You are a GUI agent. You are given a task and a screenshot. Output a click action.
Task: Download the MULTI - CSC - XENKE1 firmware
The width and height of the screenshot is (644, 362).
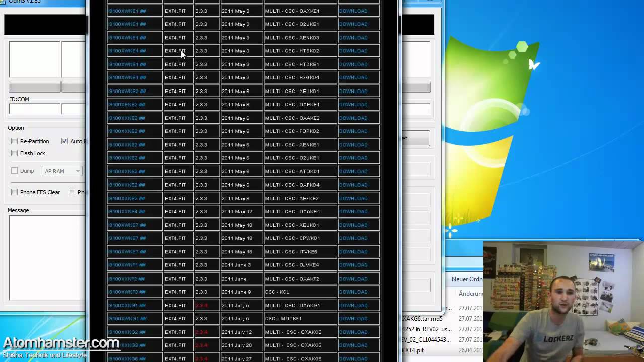353,145
